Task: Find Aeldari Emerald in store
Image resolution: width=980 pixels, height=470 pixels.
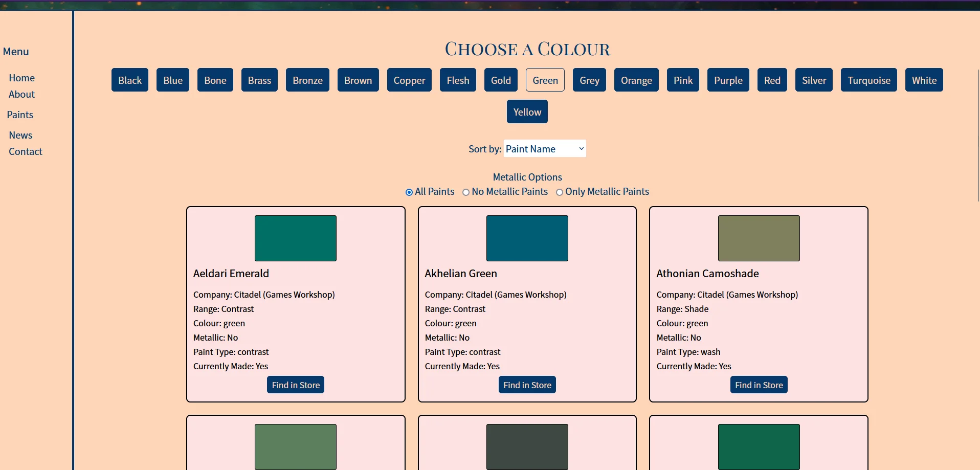Action: pos(296,385)
